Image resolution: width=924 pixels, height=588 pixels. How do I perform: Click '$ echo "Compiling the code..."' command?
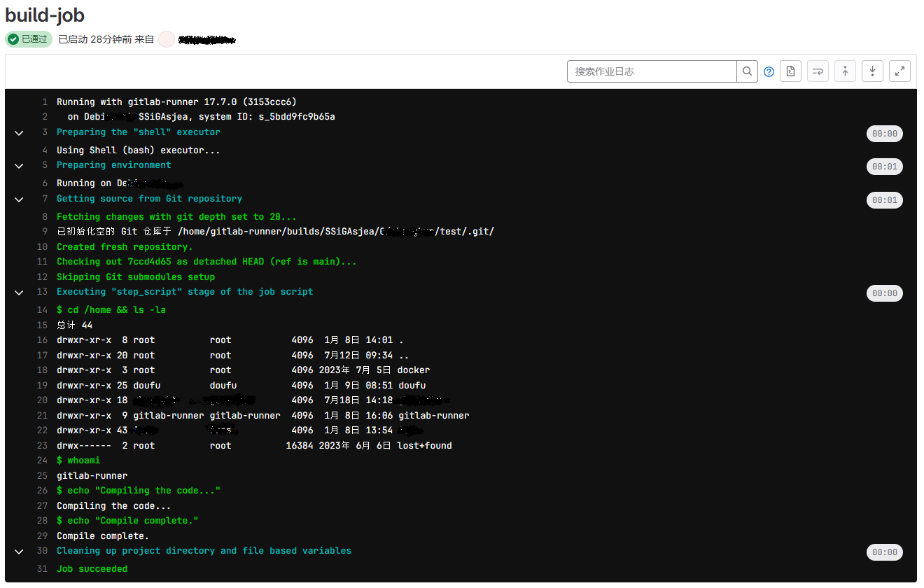click(139, 491)
